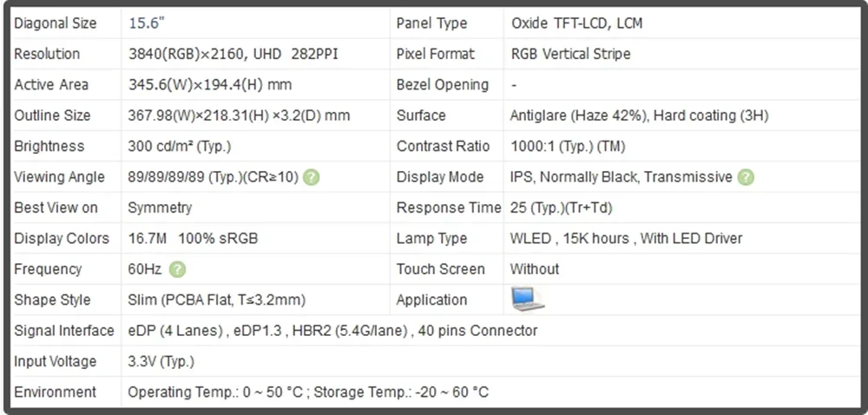Click the RGB Vertical Stripe value
Image resolution: width=868 pixels, height=415 pixels.
tap(570, 54)
